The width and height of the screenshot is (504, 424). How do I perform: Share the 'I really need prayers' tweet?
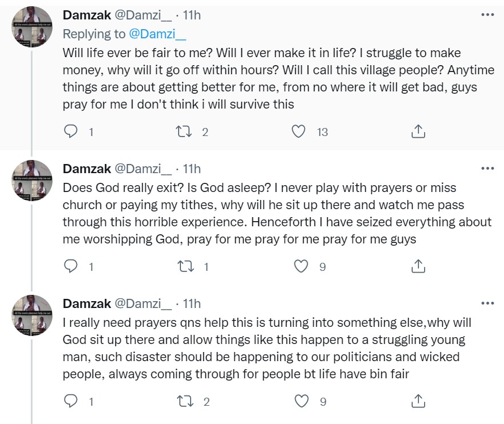[418, 401]
